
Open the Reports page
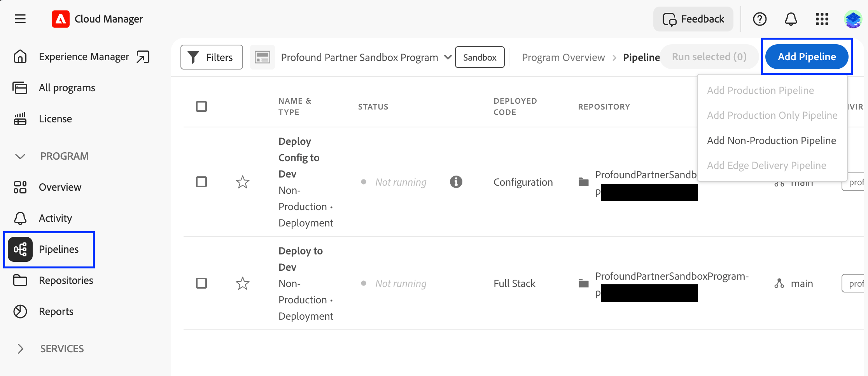coord(56,312)
